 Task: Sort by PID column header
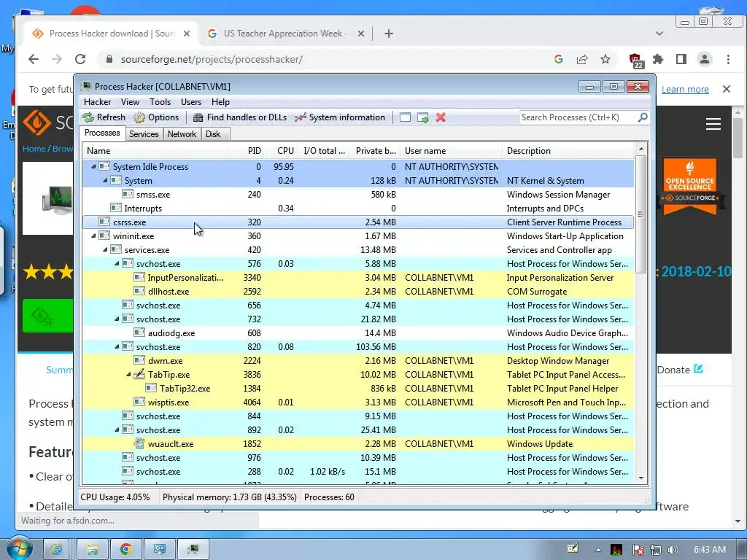click(247, 150)
